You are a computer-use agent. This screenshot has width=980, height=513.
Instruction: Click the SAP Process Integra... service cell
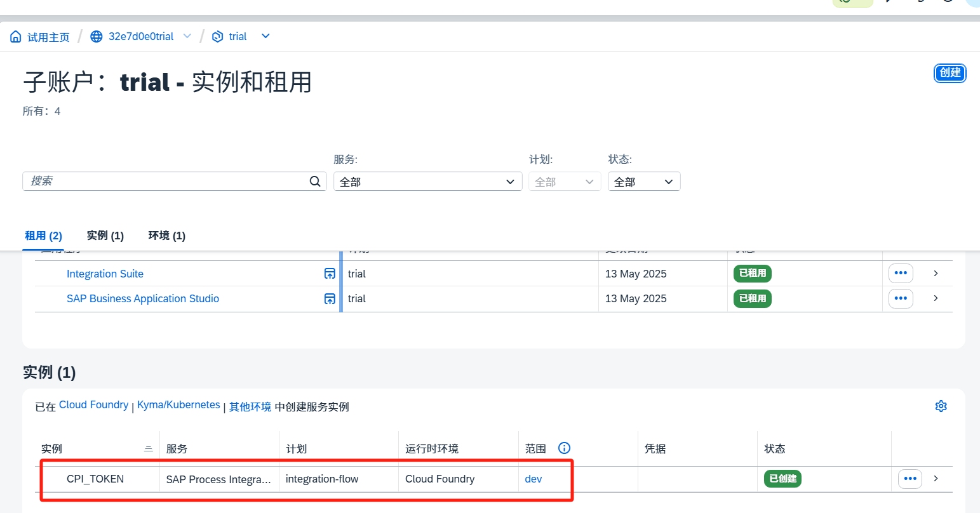pyautogui.click(x=218, y=479)
